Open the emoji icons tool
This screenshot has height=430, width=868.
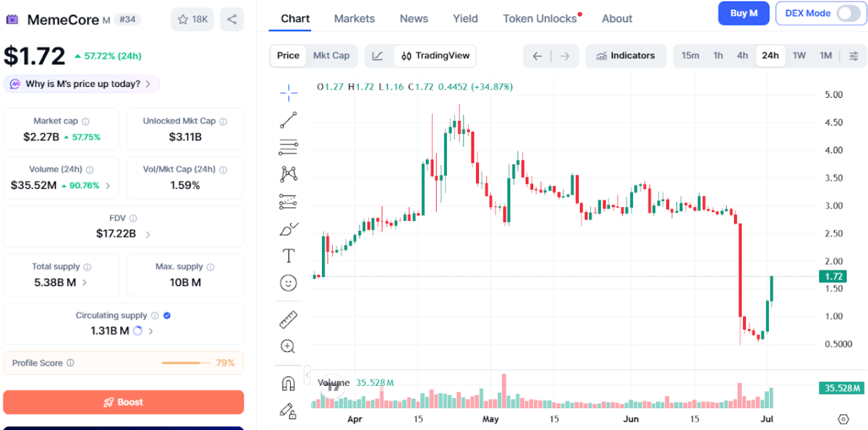pos(289,283)
